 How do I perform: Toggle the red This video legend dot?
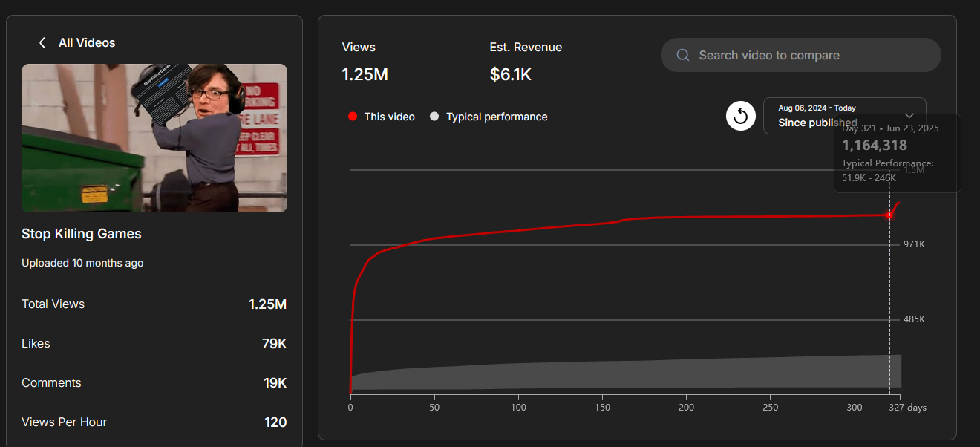pyautogui.click(x=353, y=117)
